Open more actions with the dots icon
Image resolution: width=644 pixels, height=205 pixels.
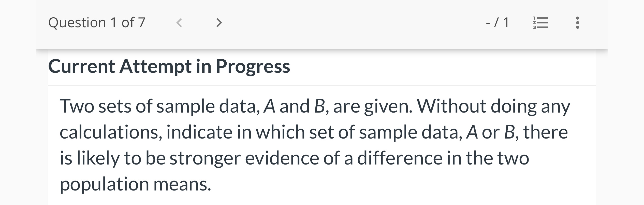(x=578, y=23)
